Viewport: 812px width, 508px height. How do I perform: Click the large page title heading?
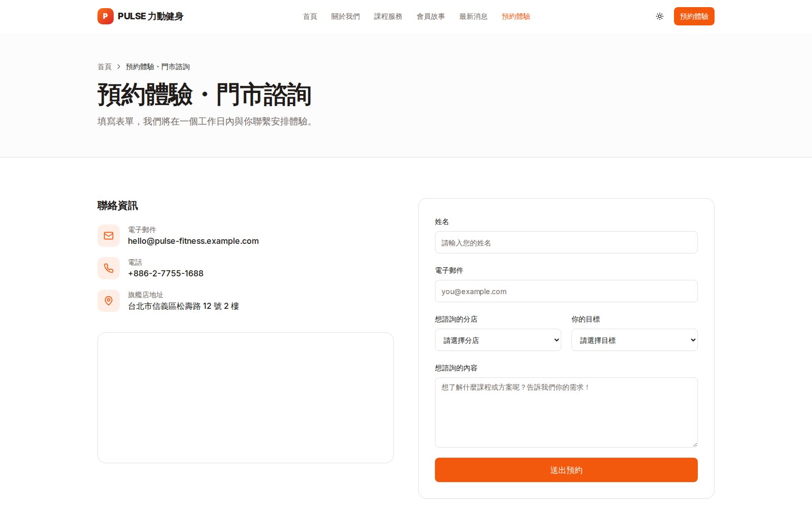pos(205,95)
